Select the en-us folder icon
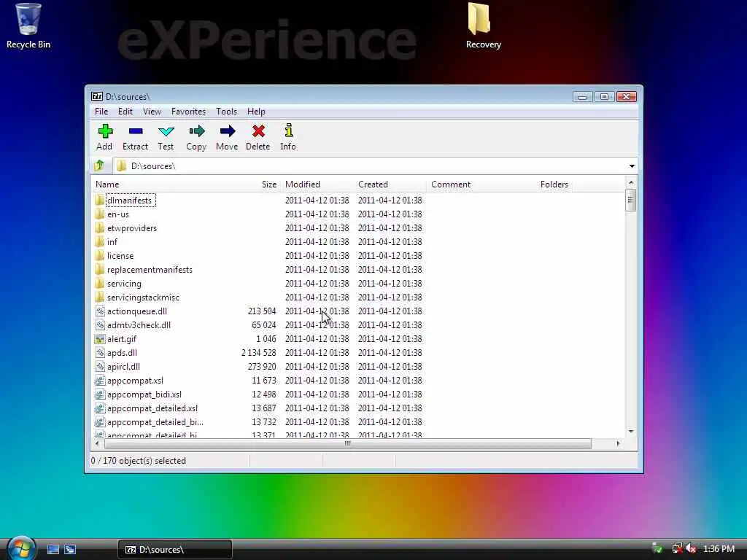Viewport: 747px width, 560px height. 99,214
